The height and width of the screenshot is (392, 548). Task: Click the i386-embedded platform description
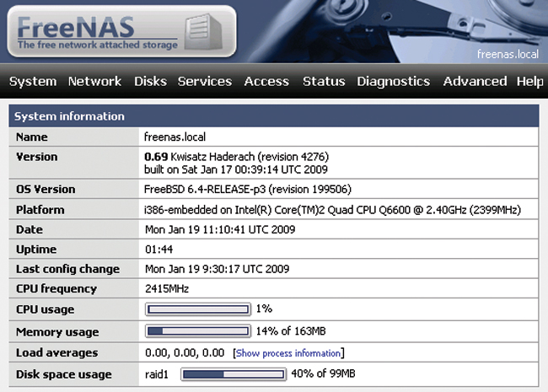(x=332, y=210)
